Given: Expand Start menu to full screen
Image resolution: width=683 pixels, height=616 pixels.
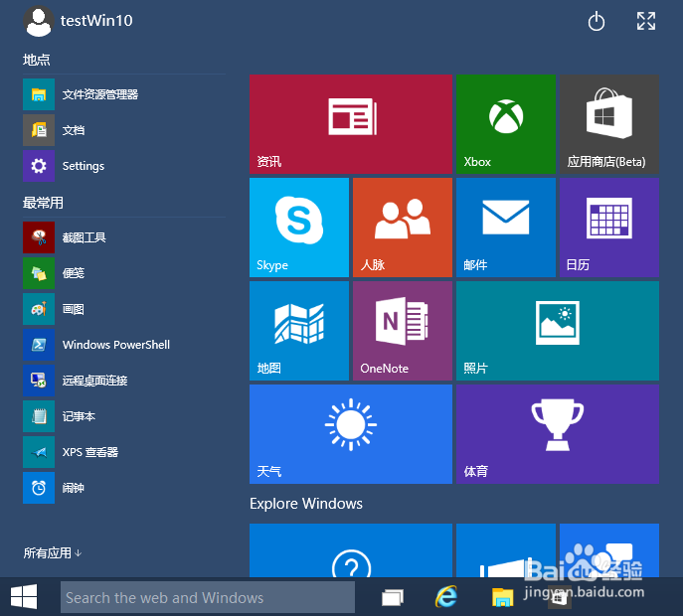Looking at the screenshot, I should coord(646,21).
